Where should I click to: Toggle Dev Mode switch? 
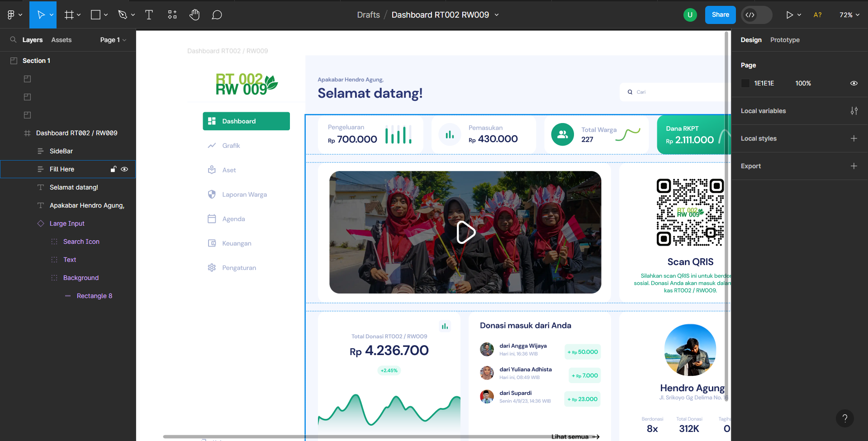pyautogui.click(x=757, y=15)
